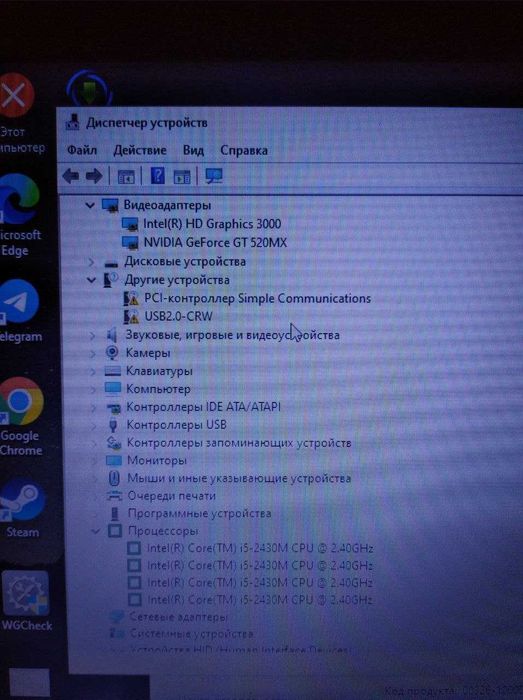Screen dimensions: 523x700
Task: Click the Звуковые устройства speaker icon
Action: pyautogui.click(x=112, y=335)
